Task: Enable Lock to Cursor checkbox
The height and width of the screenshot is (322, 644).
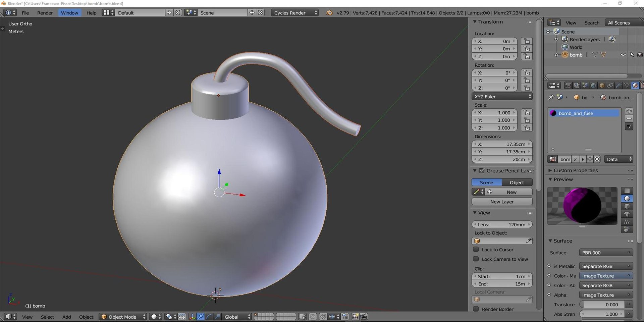Action: (476, 249)
